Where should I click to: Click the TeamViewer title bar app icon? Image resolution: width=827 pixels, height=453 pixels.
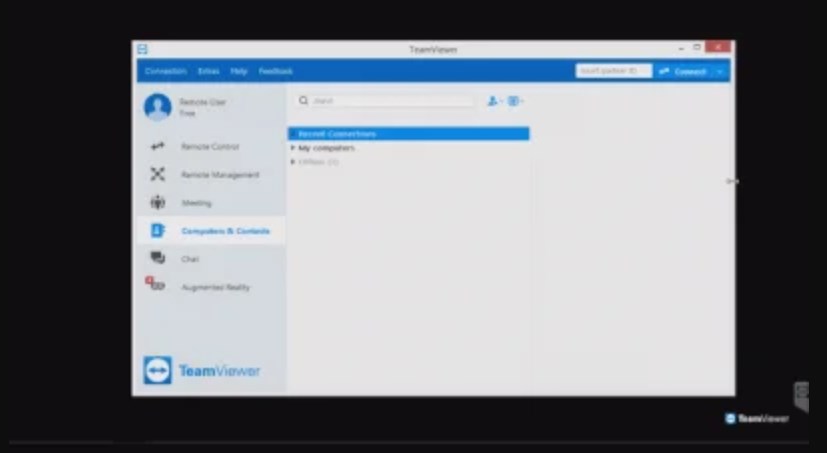[142, 49]
